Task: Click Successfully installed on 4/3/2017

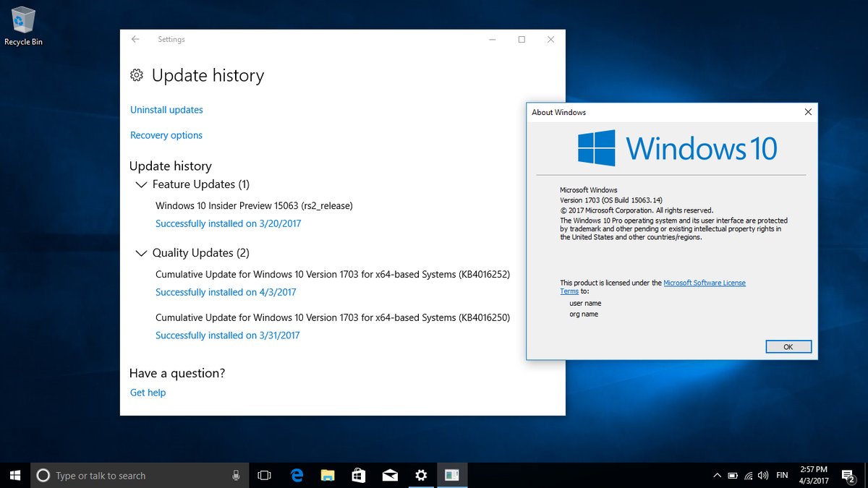Action: click(226, 292)
